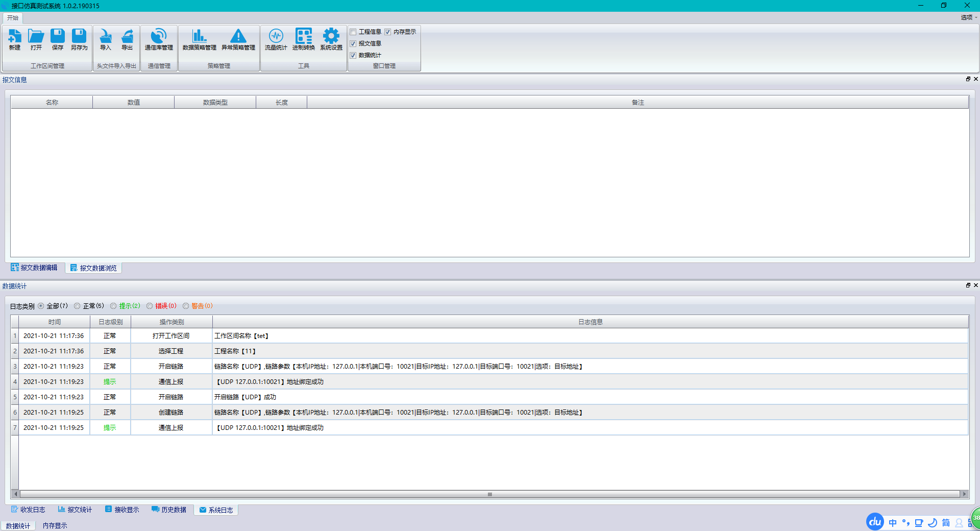Open a workspace with the 打开 icon
This screenshot has height=531, width=980.
point(36,39)
